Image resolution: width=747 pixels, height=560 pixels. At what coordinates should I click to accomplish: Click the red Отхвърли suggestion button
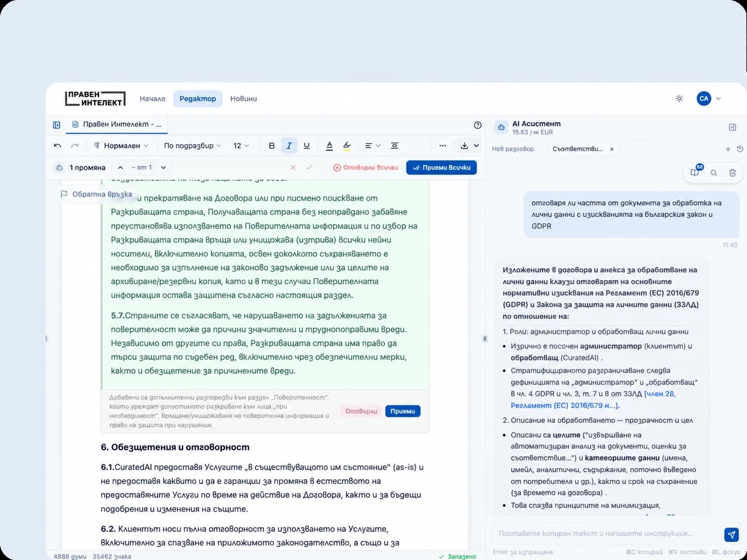click(361, 411)
